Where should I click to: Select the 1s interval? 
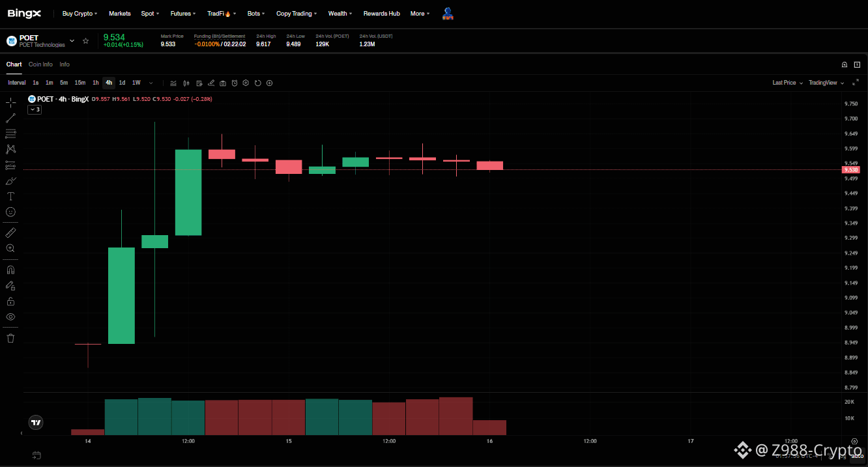point(35,83)
